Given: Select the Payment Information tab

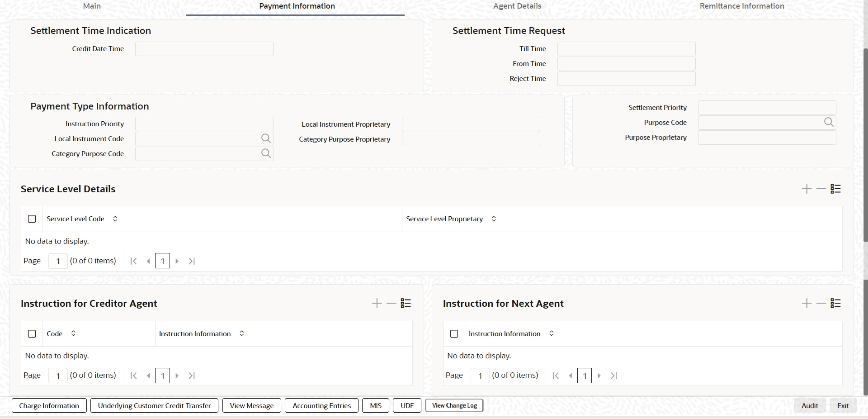Looking at the screenshot, I should click(297, 6).
